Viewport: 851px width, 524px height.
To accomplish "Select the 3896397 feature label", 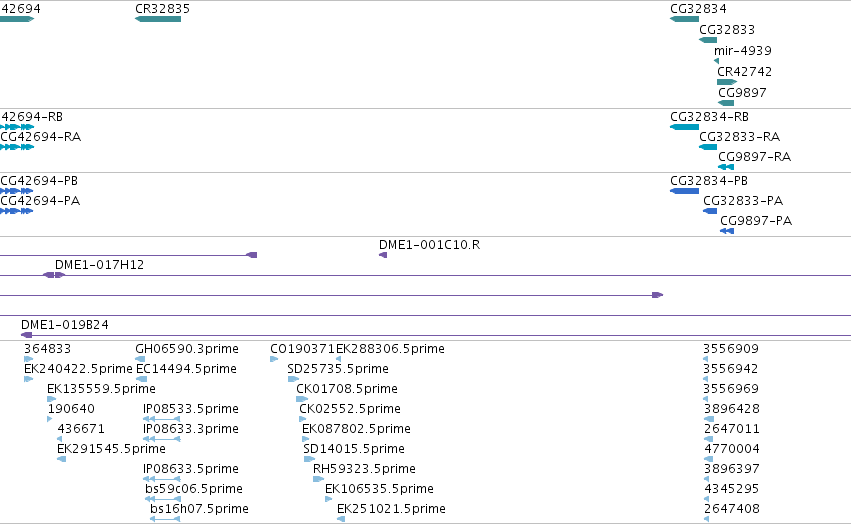I will [x=732, y=469].
